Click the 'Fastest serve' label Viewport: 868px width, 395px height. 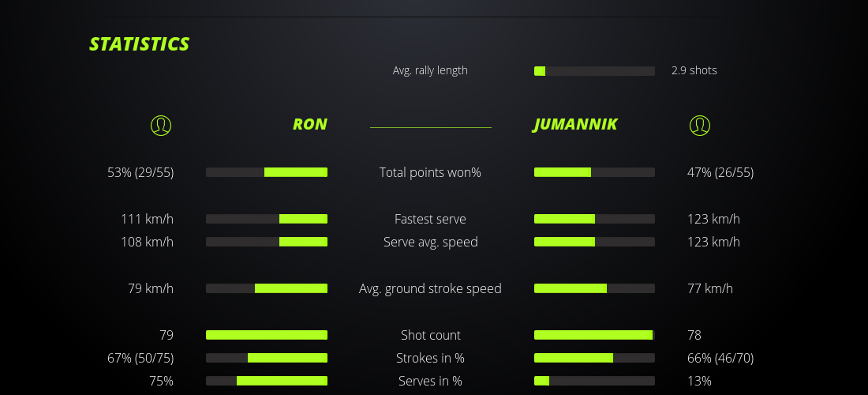tap(430, 219)
